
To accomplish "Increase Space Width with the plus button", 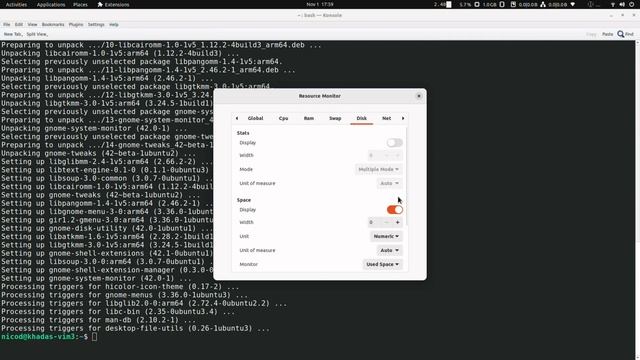I will pos(398,222).
